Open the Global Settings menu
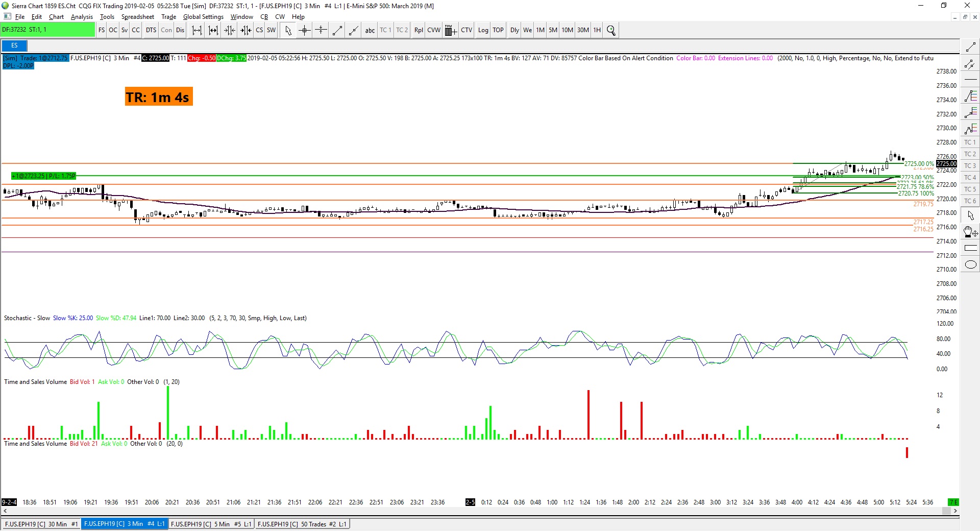The width and height of the screenshot is (980, 531). [x=203, y=17]
